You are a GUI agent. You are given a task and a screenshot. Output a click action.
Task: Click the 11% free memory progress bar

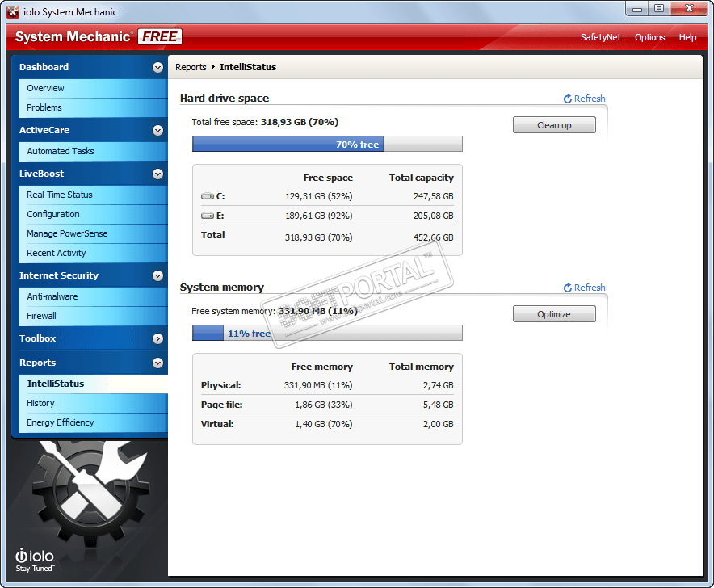click(x=327, y=333)
